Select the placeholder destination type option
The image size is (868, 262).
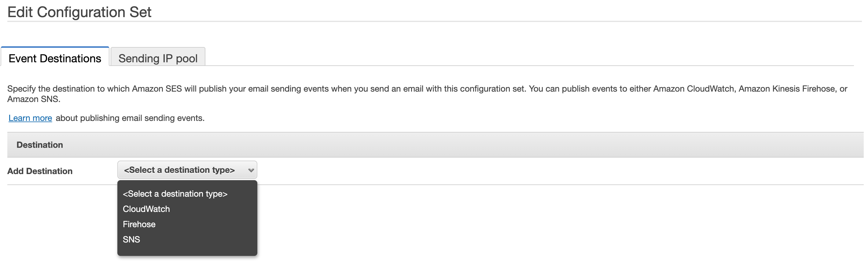click(175, 194)
